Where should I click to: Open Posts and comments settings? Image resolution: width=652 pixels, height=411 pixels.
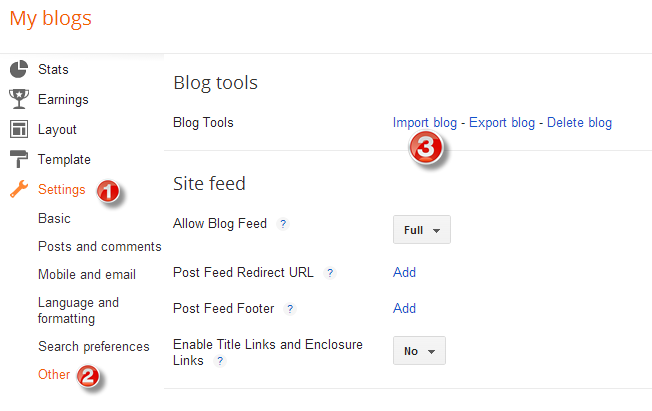click(x=99, y=246)
